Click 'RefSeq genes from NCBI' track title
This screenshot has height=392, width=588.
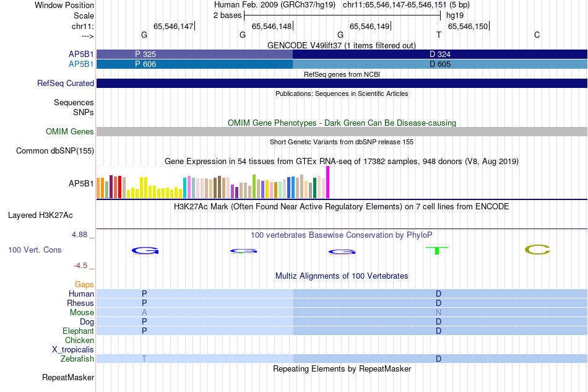[x=342, y=74]
